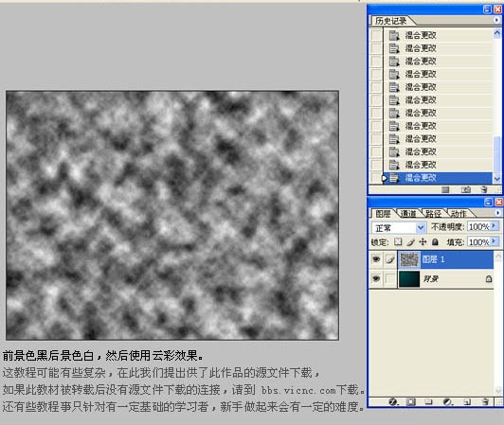
Task: Hide the 背景 layer eye icon
Action: [x=376, y=278]
